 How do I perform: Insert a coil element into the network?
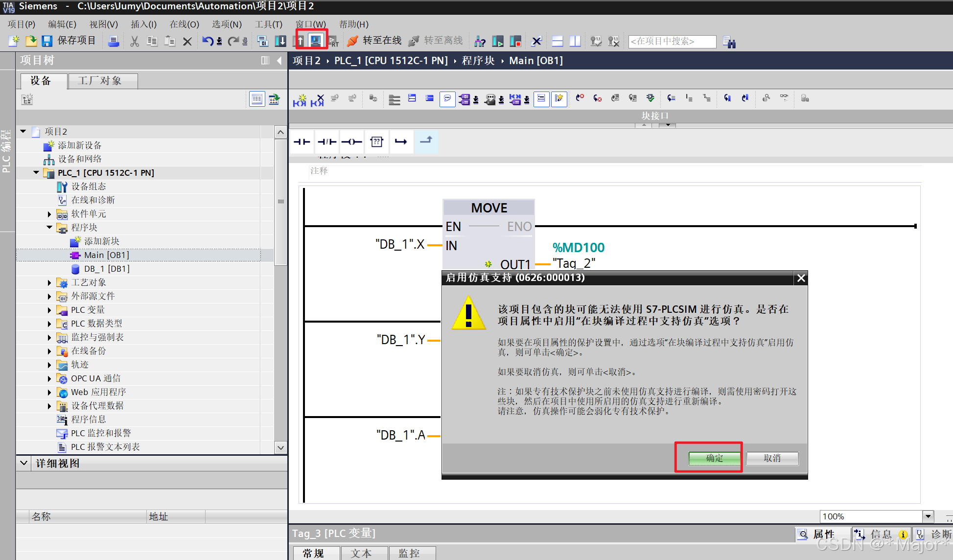[351, 141]
